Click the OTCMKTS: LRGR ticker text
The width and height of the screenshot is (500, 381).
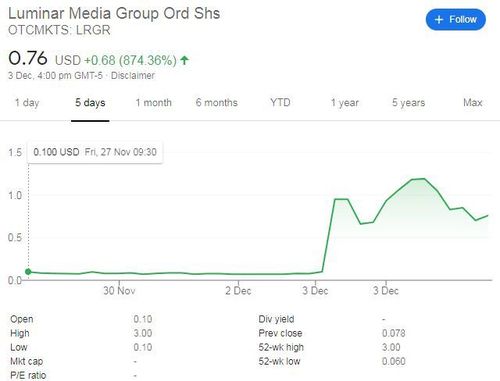point(59,30)
